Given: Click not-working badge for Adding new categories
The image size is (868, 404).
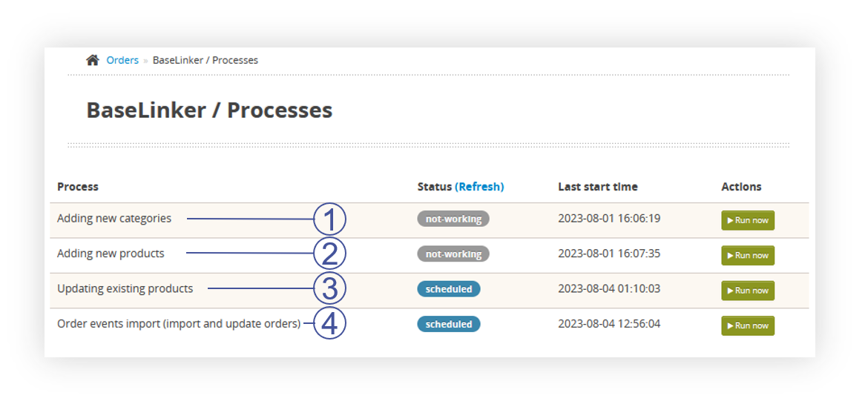Looking at the screenshot, I should coord(453,219).
